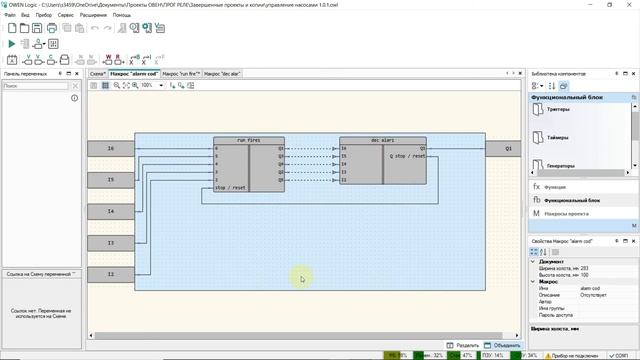Click the component library vertical scrollbar
The image size is (640, 360).
tap(635, 126)
